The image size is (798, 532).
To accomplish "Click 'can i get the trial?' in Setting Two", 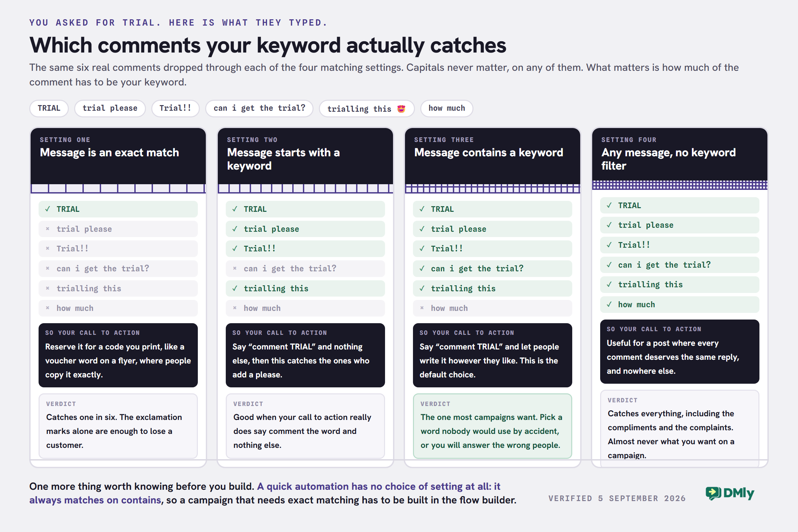I will [305, 268].
